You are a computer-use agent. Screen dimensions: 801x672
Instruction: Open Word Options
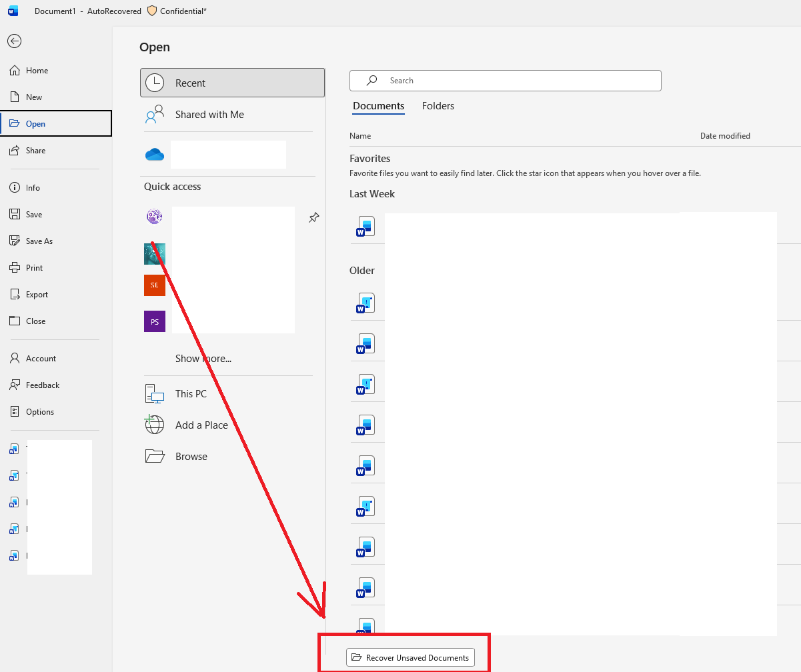click(x=56, y=412)
